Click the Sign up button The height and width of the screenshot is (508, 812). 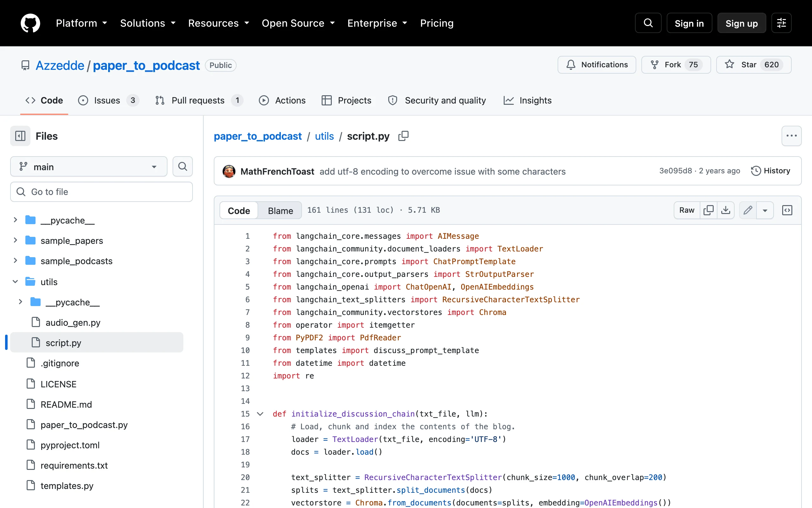point(742,23)
